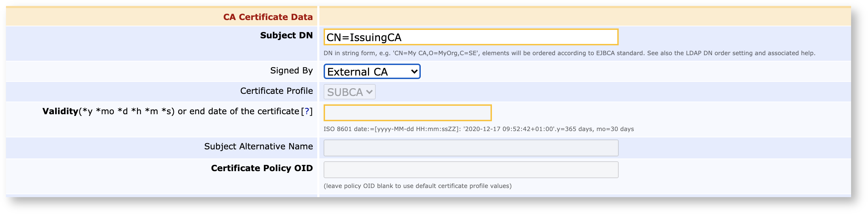This screenshot has height=214, width=868.
Task: Click the empty header cell beside CA Certificate Data
Action: (x=585, y=17)
